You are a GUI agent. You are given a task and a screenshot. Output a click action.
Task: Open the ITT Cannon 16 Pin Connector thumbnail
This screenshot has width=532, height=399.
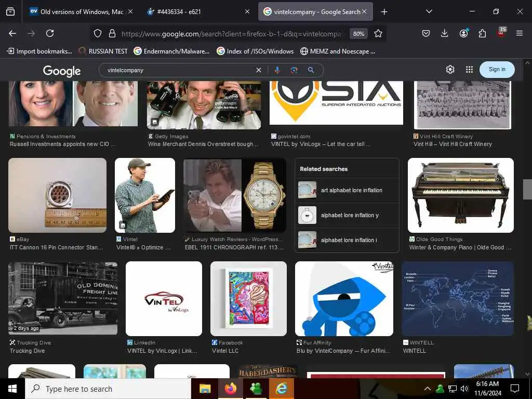57,195
